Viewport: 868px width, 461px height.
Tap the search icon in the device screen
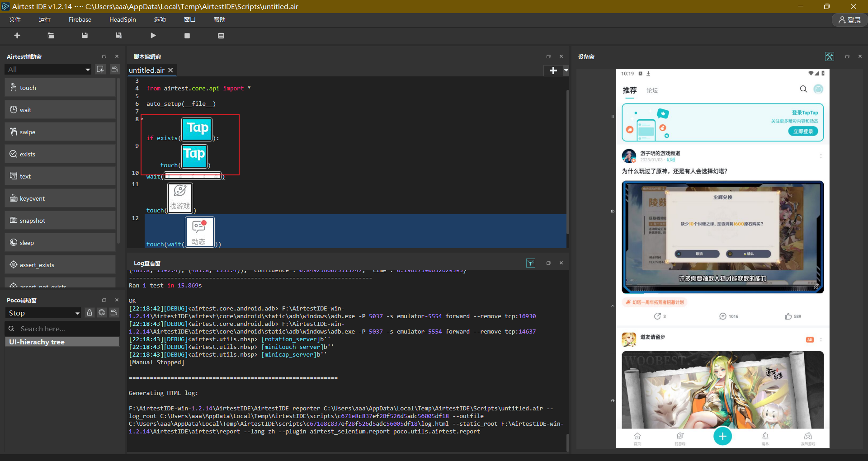pos(803,89)
